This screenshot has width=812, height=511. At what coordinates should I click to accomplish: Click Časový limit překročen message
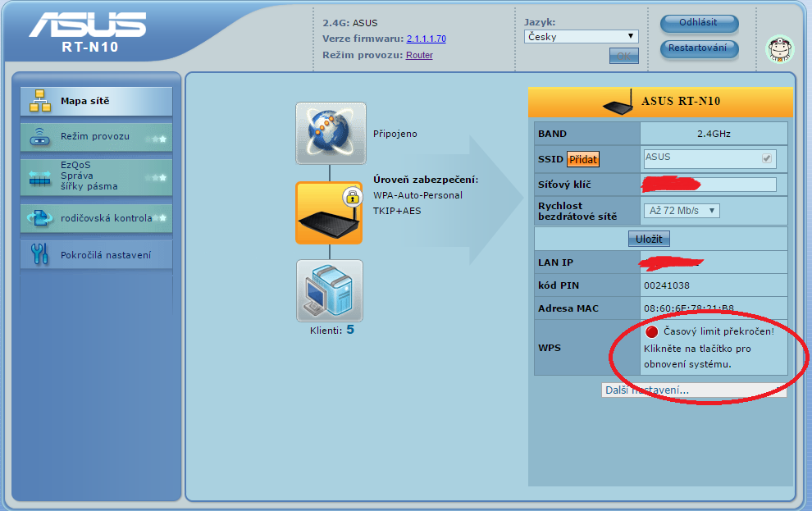click(x=718, y=331)
